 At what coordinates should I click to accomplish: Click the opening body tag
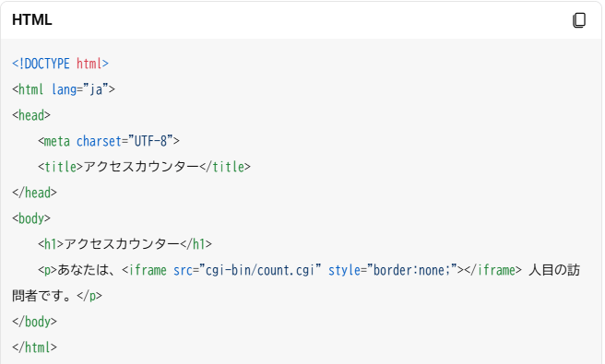[31, 218]
